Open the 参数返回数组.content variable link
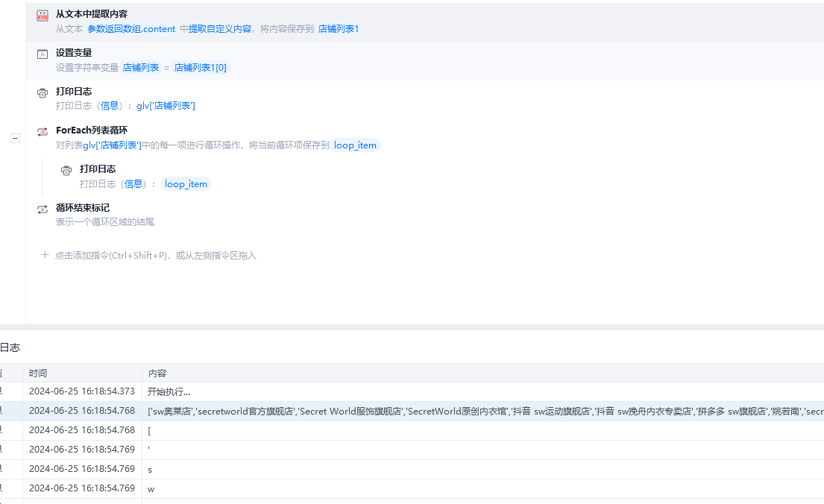The image size is (824, 504). tap(131, 29)
